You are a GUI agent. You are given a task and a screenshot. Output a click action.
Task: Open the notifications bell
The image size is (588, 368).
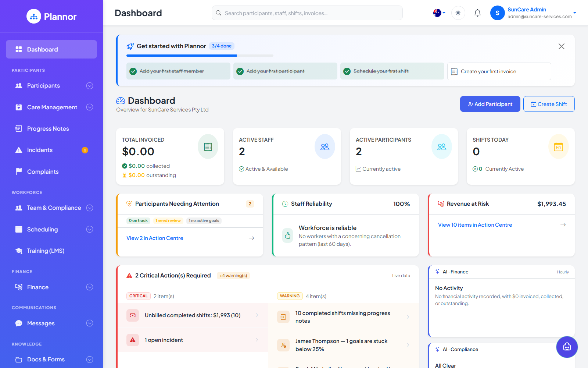(477, 13)
